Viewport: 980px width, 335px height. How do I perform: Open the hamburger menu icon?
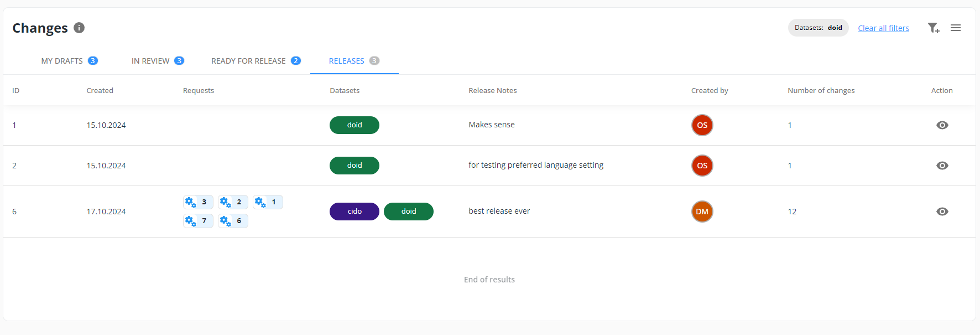pos(956,28)
